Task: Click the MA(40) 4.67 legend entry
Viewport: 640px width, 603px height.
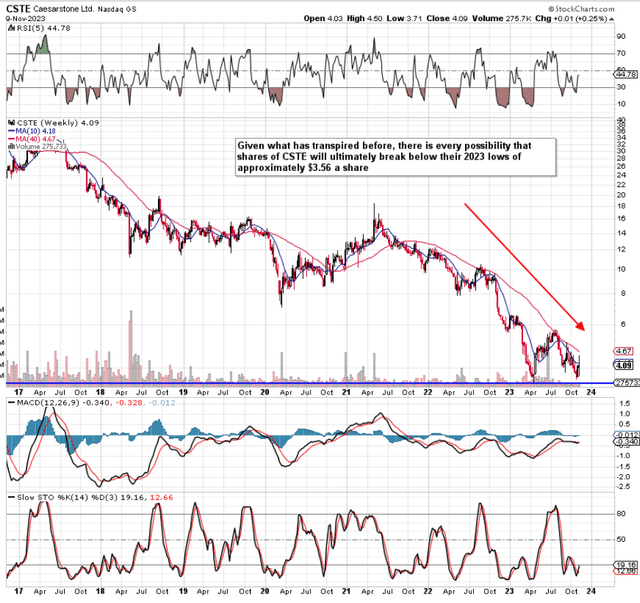Action: [x=32, y=139]
